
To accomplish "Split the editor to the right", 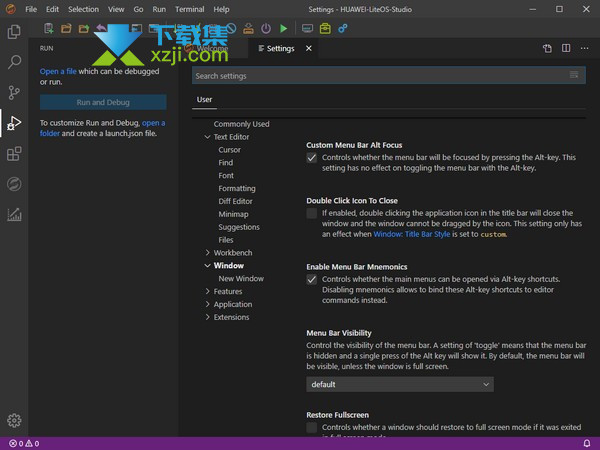I will click(566, 48).
